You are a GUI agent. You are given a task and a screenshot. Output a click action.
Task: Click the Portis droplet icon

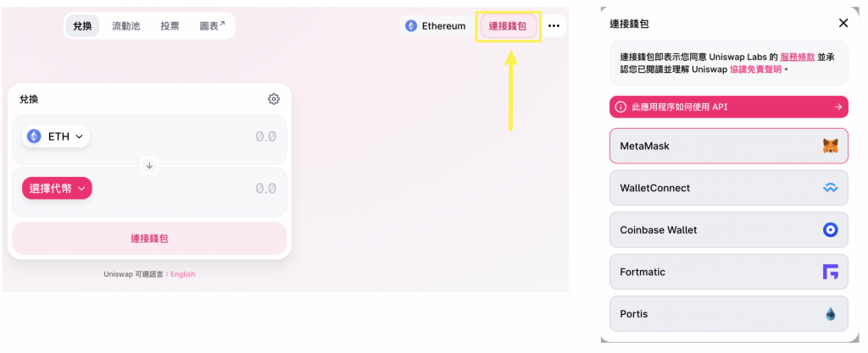[830, 314]
